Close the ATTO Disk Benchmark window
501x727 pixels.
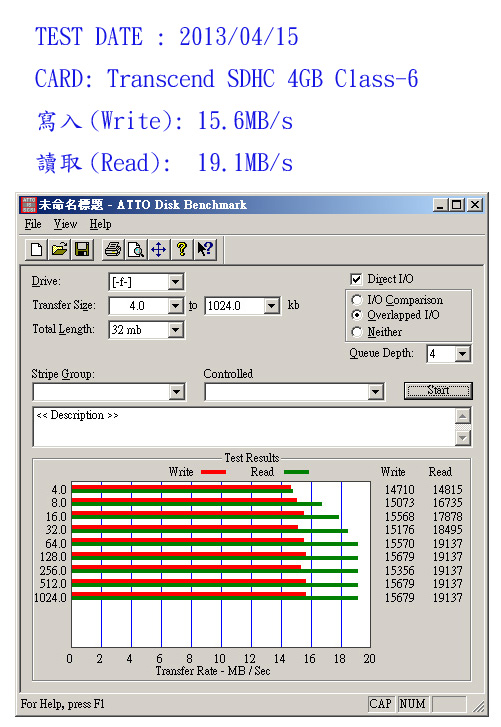(x=475, y=204)
